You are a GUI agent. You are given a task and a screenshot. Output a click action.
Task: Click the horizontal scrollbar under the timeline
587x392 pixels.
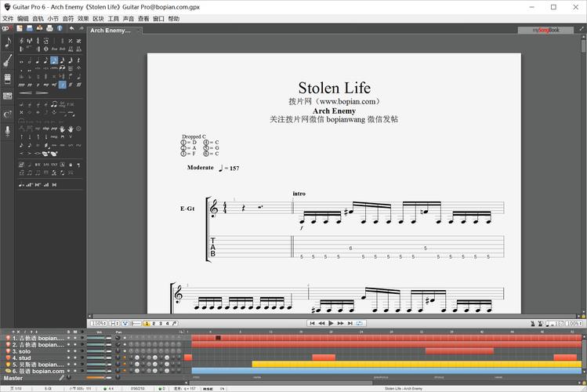tap(281, 383)
